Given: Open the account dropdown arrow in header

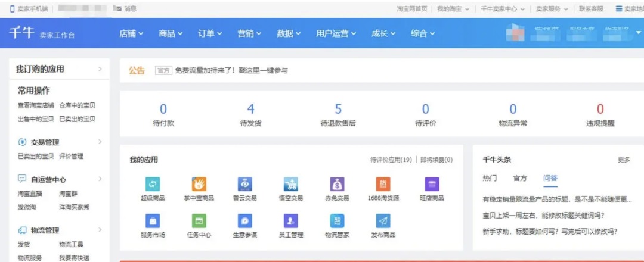Looking at the screenshot, I should tap(638, 32).
